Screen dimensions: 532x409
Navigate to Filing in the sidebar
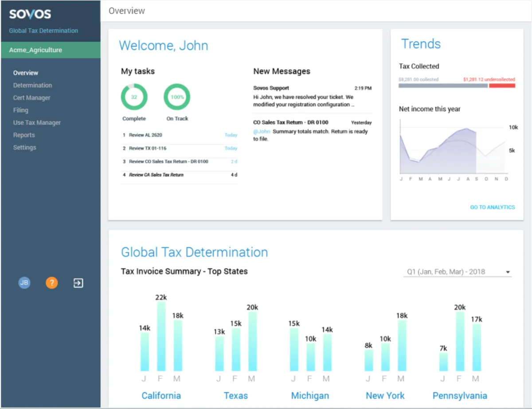coord(20,110)
